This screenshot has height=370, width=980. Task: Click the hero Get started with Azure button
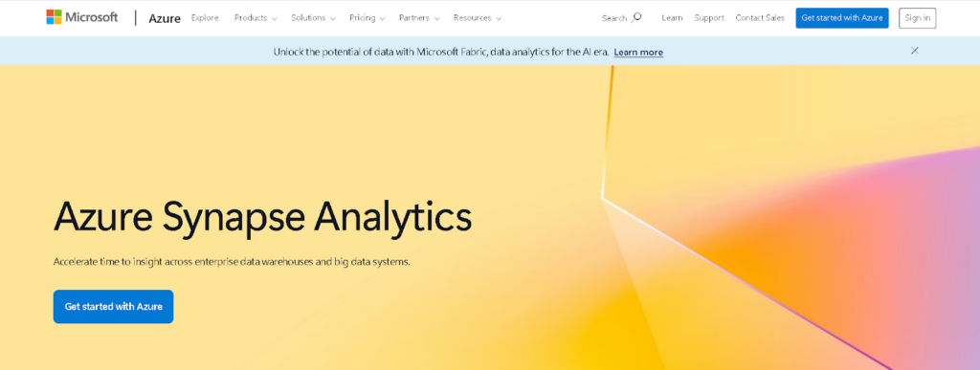click(x=113, y=306)
